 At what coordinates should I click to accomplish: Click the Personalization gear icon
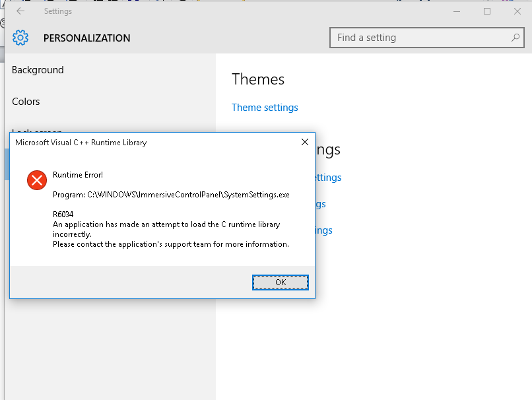20,38
